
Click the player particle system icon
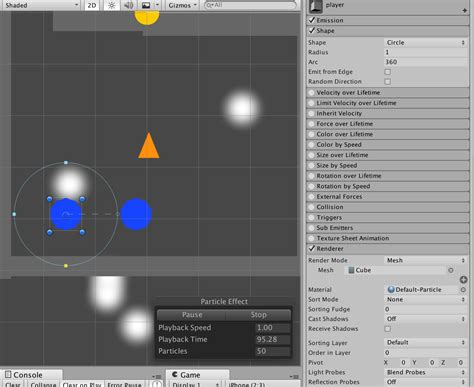click(x=316, y=6)
